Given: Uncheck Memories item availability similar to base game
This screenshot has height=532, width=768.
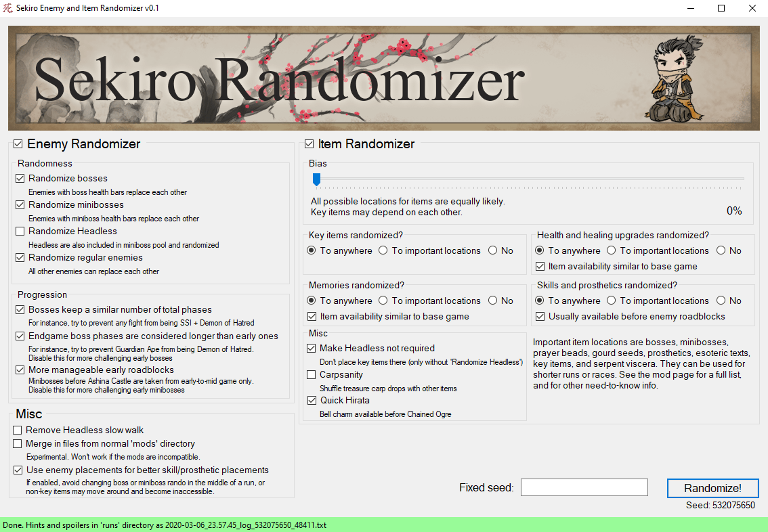Looking at the screenshot, I should tap(312, 317).
